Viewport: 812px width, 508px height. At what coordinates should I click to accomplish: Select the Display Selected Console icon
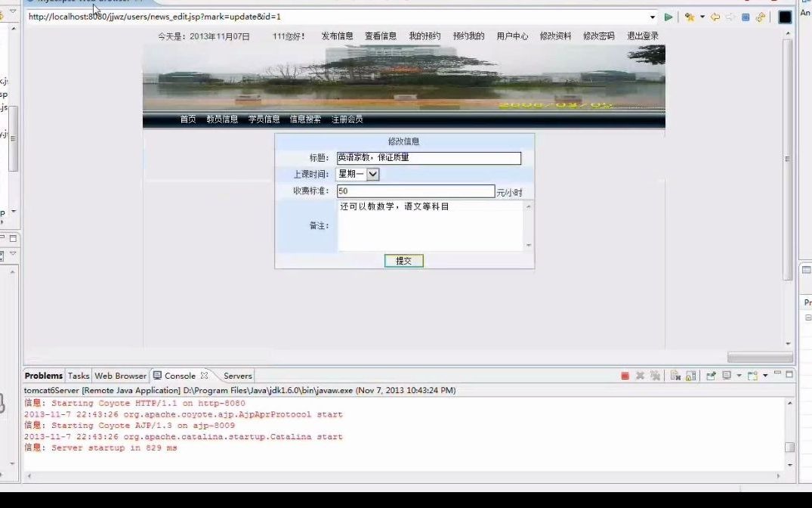click(727, 375)
